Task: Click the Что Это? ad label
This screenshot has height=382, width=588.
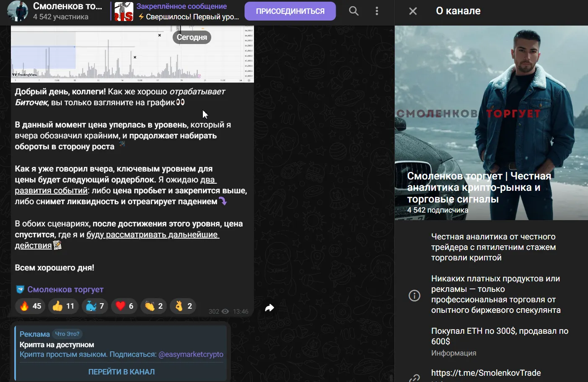Action: (x=67, y=334)
